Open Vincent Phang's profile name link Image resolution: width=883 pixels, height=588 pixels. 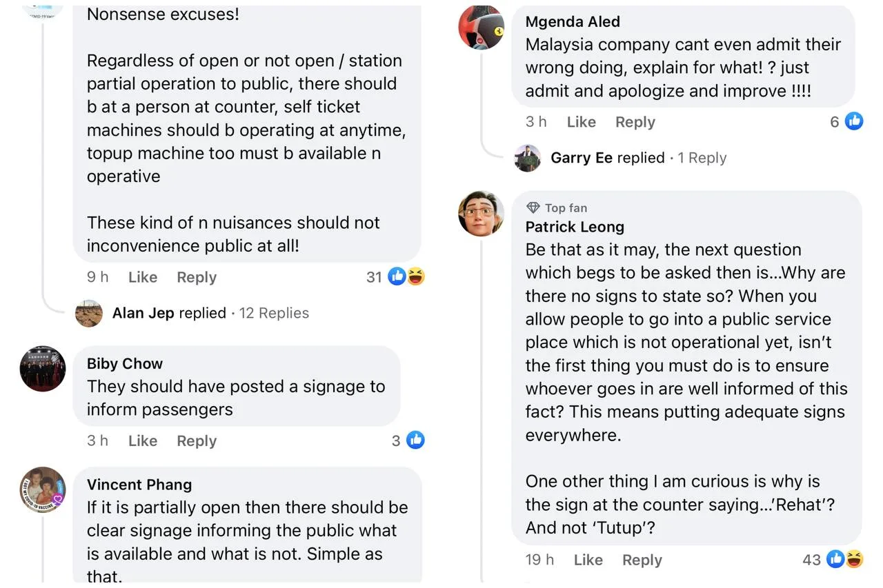coord(139,485)
